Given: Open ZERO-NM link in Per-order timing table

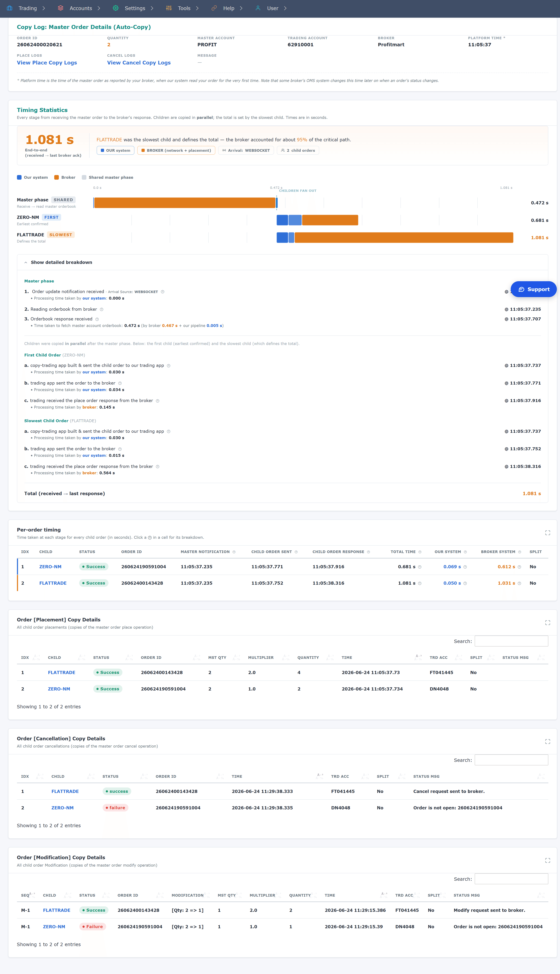Looking at the screenshot, I should 50,567.
